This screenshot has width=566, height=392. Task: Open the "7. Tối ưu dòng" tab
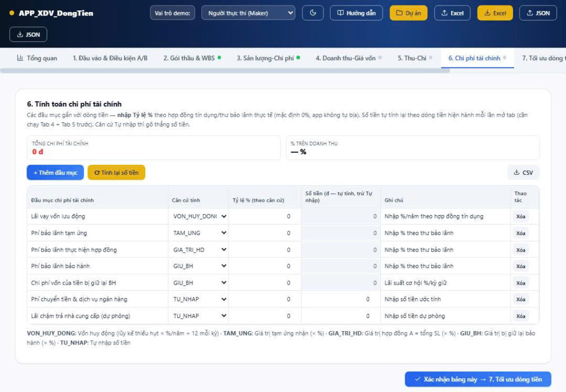pos(542,58)
